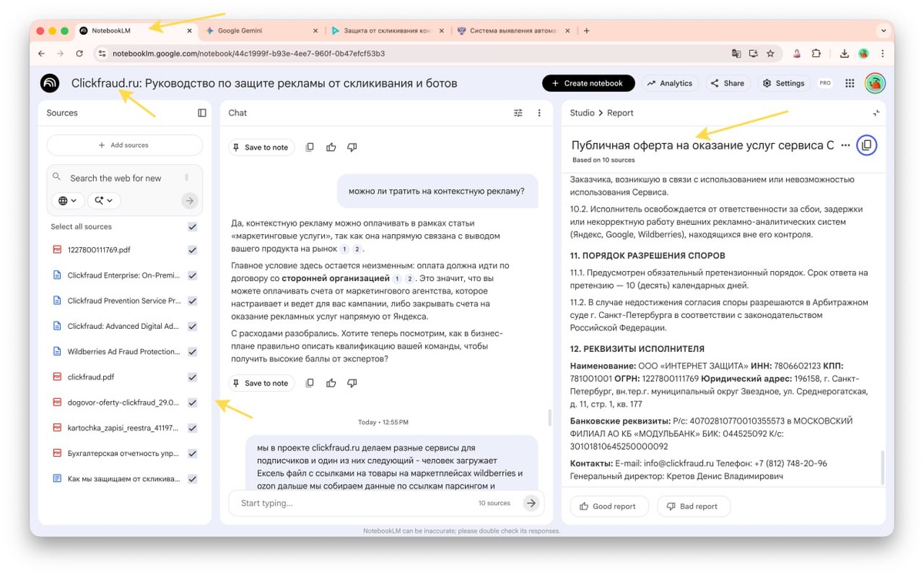
Task: Open a new browser tab
Action: (x=587, y=31)
